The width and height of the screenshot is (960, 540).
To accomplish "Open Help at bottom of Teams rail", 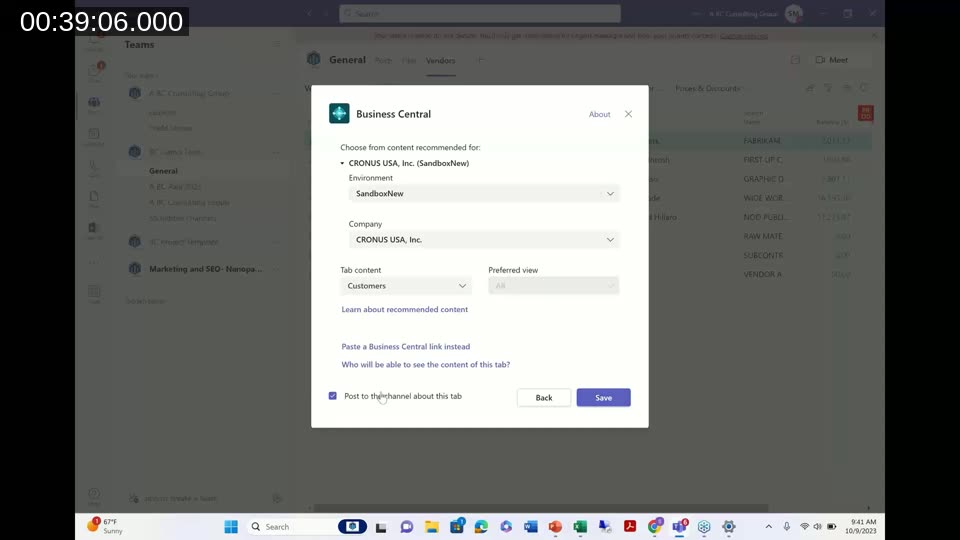I will [x=94, y=496].
